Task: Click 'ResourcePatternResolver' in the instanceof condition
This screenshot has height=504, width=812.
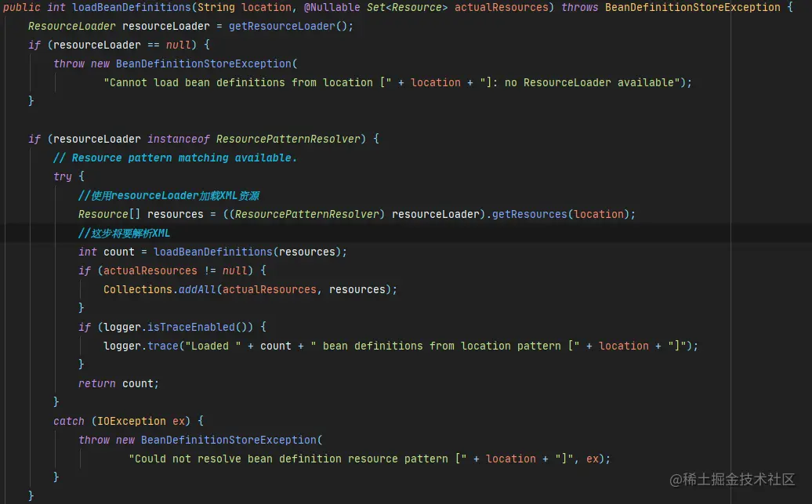Action: pos(288,139)
